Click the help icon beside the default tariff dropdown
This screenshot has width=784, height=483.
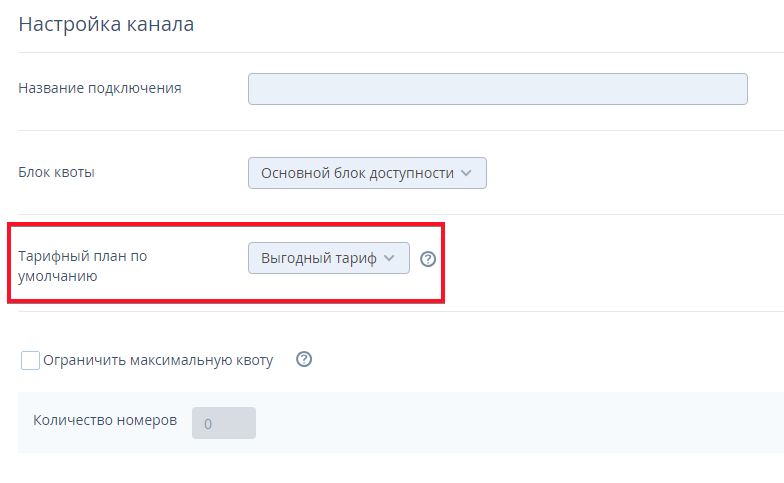click(x=428, y=259)
